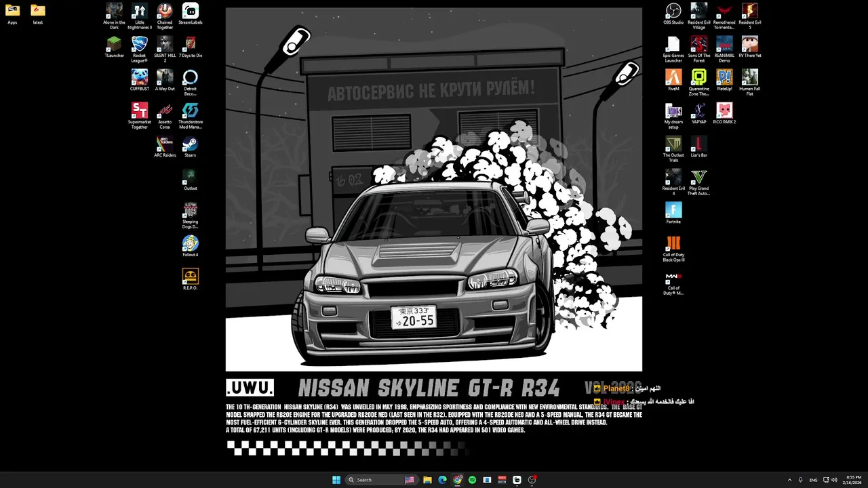Select the Outlast desktop icon
This screenshot has width=868, height=488.
coord(191,180)
